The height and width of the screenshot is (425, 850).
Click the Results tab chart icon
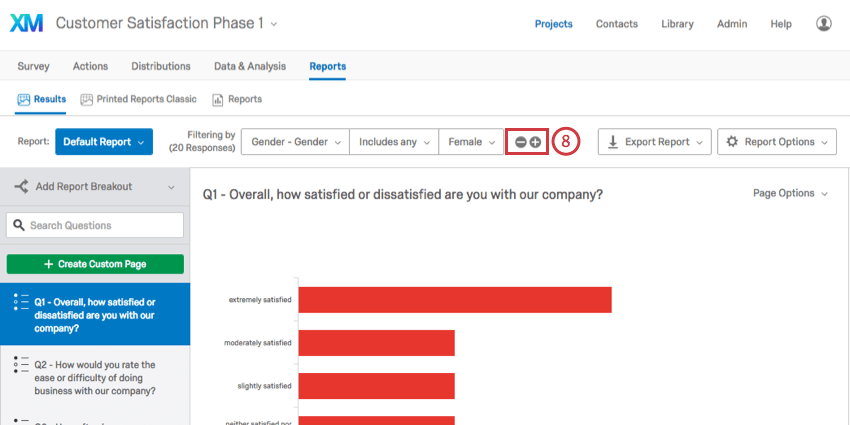[x=23, y=99]
